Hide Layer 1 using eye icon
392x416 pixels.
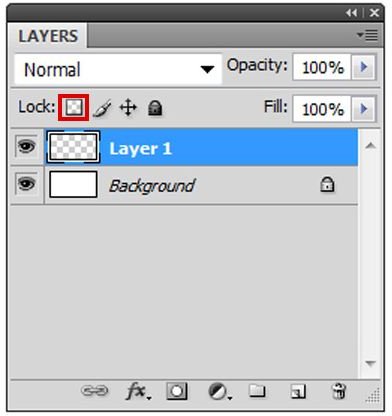pos(26,146)
